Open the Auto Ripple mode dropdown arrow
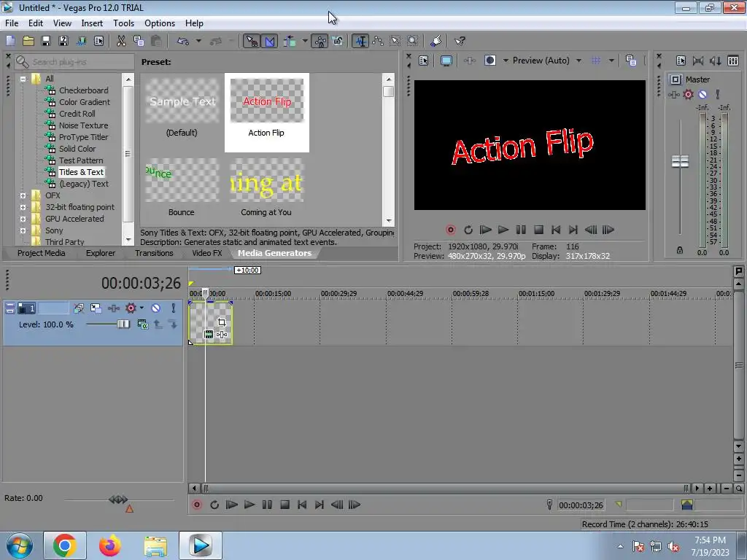 305,42
